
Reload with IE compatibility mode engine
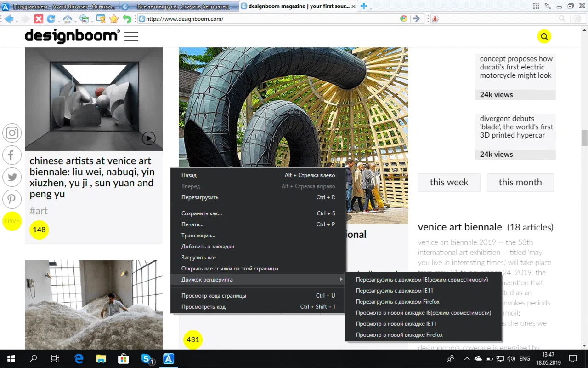422,280
